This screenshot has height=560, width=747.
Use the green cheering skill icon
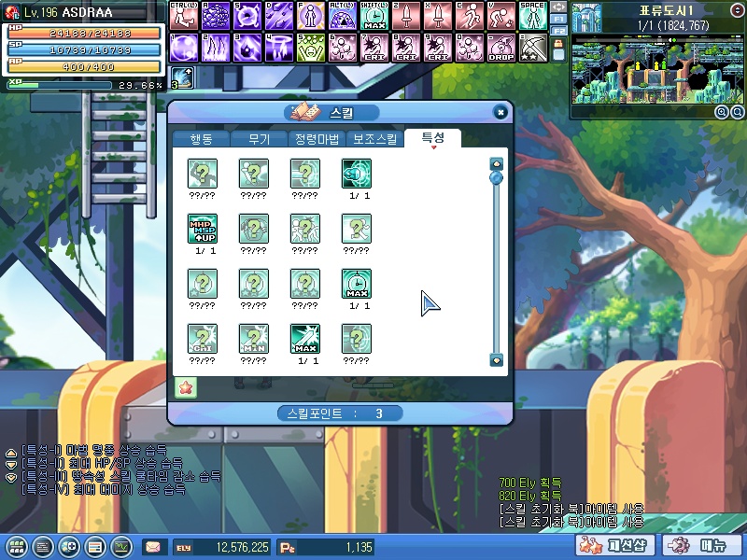[311, 48]
